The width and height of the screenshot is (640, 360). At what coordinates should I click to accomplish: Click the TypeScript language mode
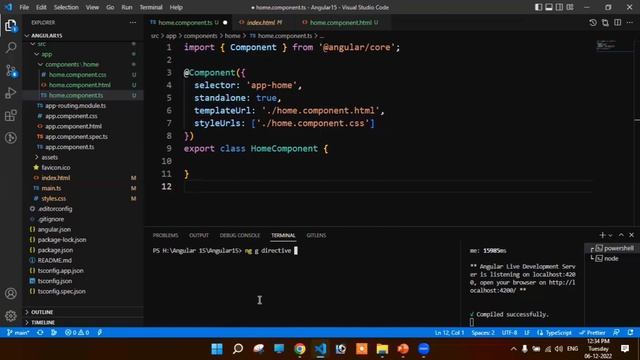554,333
